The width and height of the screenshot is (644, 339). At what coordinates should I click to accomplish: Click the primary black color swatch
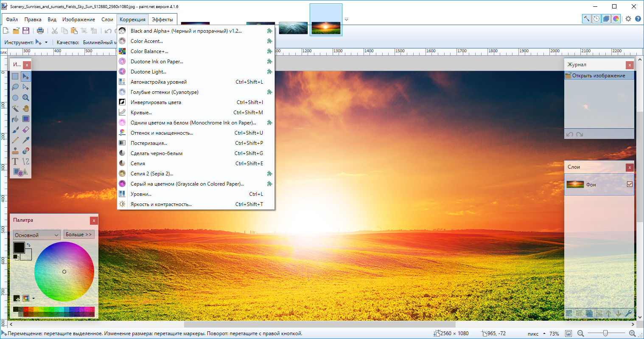pos(19,247)
